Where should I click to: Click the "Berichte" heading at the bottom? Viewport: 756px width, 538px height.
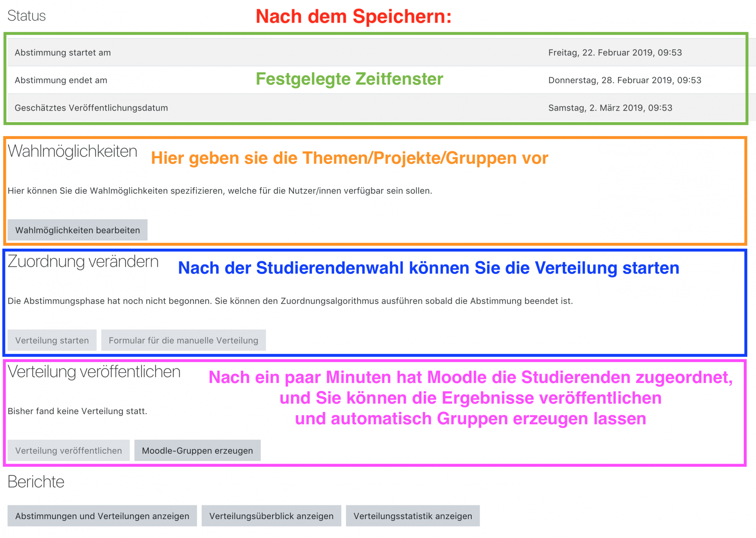coord(36,481)
